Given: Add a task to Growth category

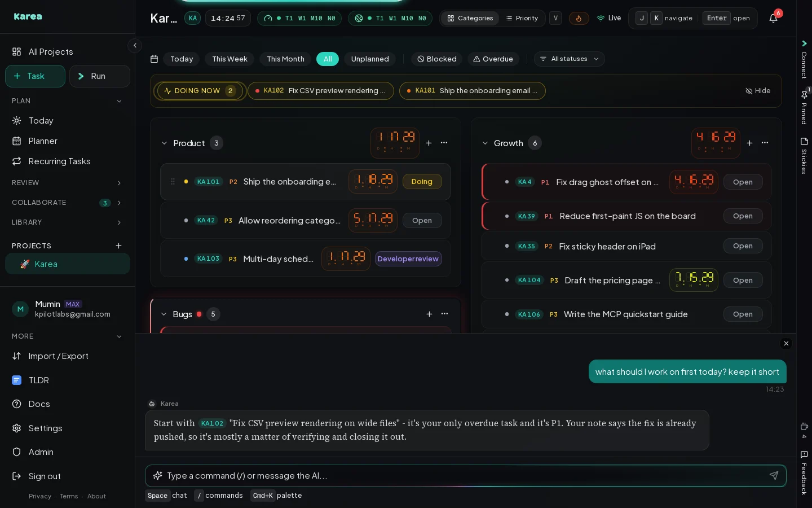Looking at the screenshot, I should (x=749, y=143).
